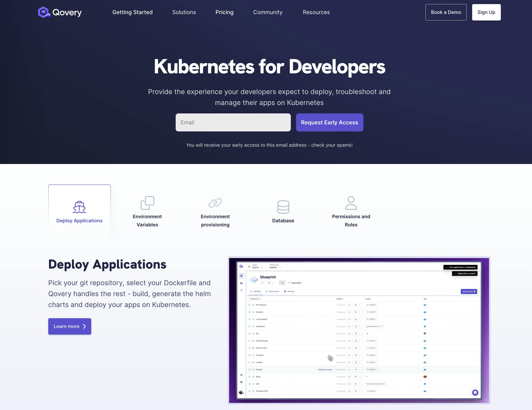This screenshot has height=410, width=532.
Task: Click Request Early Access button
Action: [329, 123]
